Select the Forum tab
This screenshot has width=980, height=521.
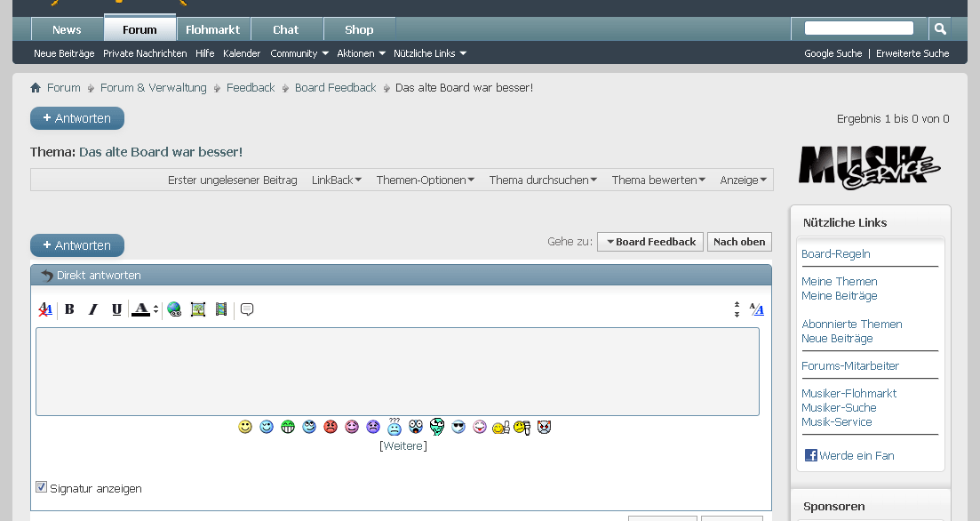[139, 29]
